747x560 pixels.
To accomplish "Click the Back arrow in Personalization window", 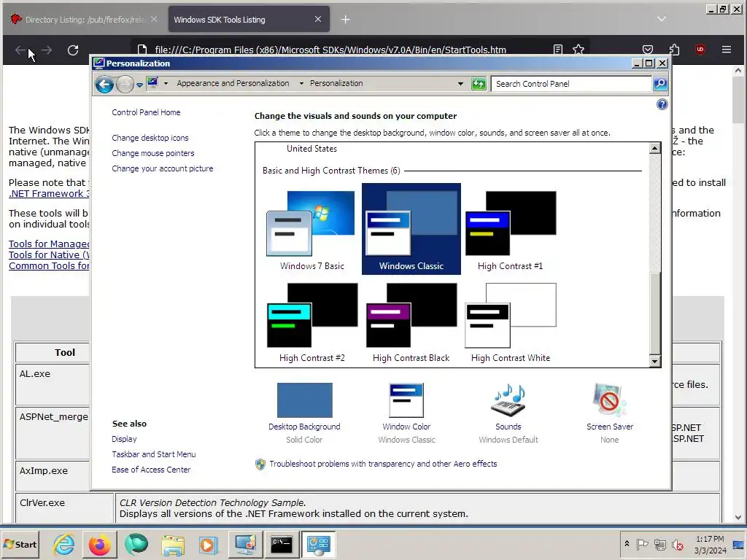I will tap(104, 85).
